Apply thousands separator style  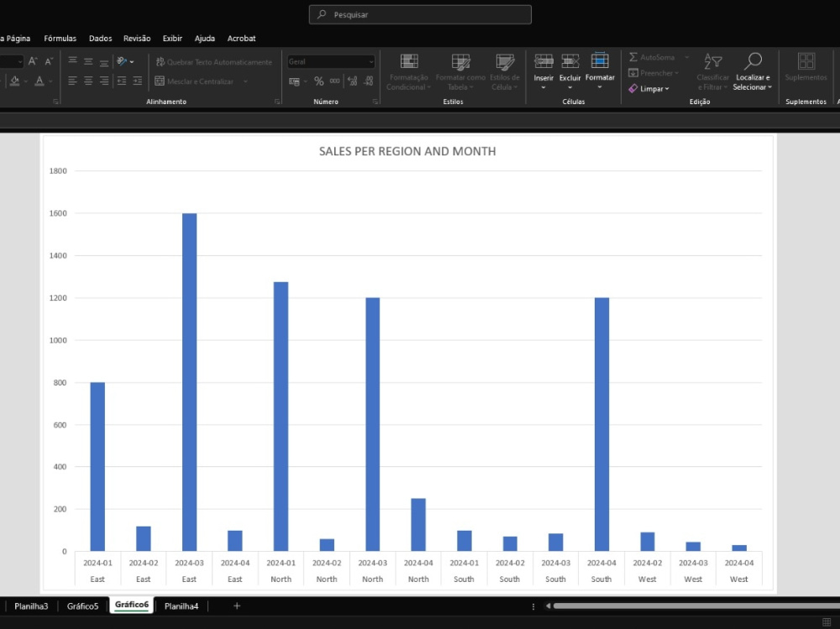[x=335, y=81]
